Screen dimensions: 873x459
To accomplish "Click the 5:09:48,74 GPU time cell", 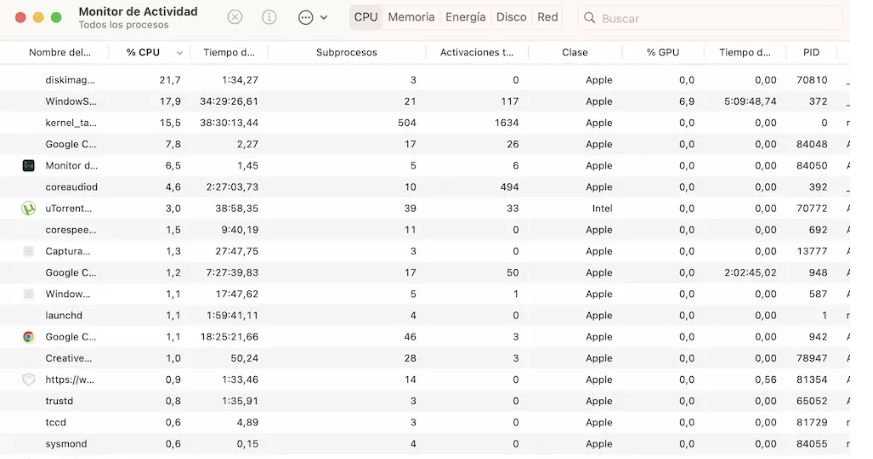I will [750, 101].
